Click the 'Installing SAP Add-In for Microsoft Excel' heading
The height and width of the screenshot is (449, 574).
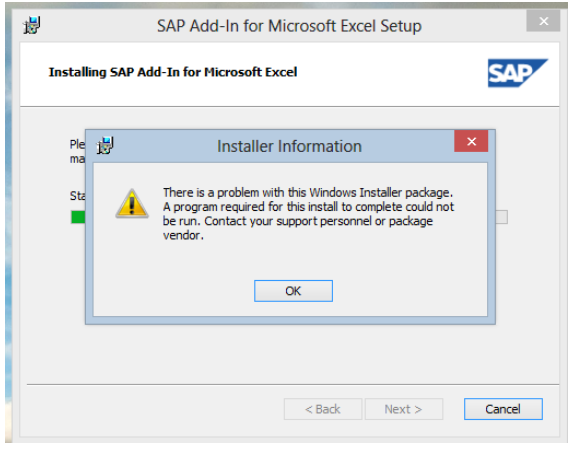[x=173, y=72]
